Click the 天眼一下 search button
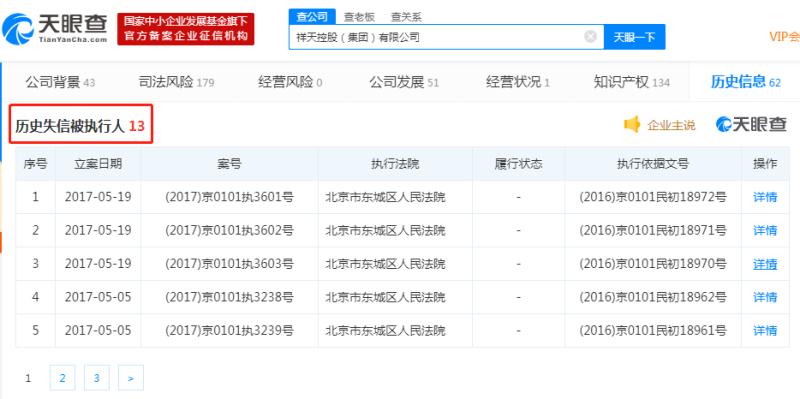 pos(634,37)
